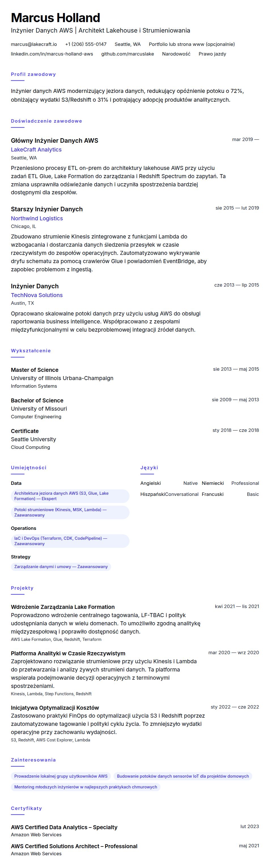This screenshot has width=270, height=868.
Task: Click the Cloud Computing field of study
Action: [x=30, y=447]
